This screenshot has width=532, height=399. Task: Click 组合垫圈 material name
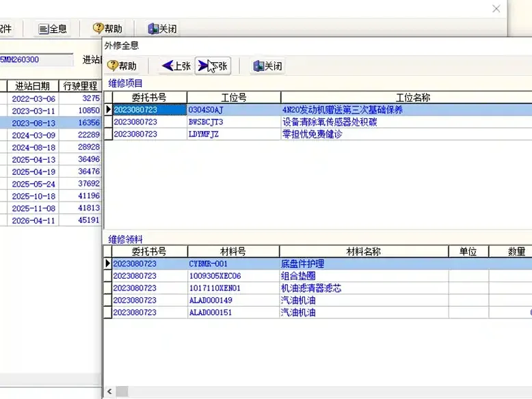[298, 276]
